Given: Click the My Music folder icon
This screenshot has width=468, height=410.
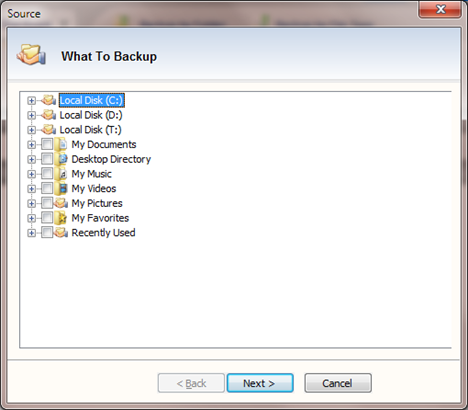Looking at the screenshot, I should [61, 173].
